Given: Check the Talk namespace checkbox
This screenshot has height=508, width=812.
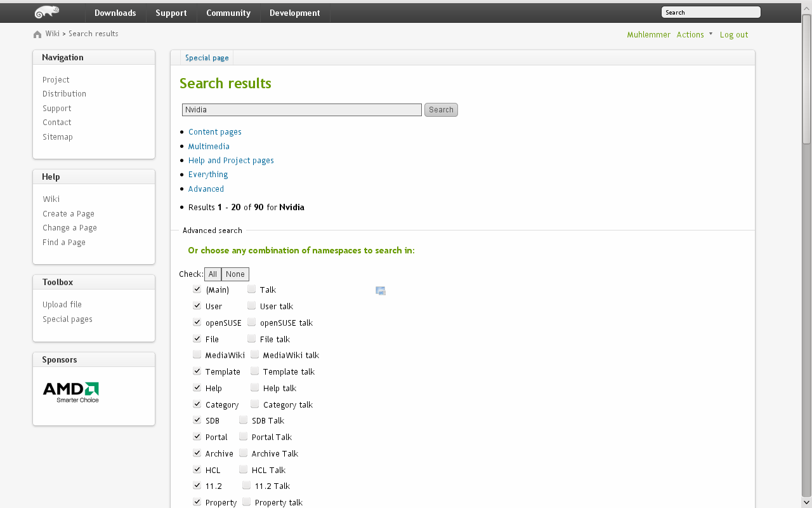Looking at the screenshot, I should click(x=252, y=289).
